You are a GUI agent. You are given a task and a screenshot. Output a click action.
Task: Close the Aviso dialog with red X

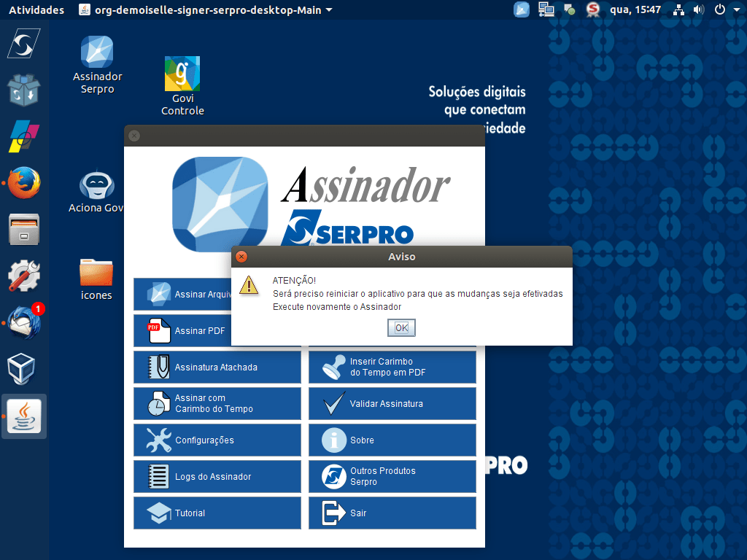coord(241,257)
